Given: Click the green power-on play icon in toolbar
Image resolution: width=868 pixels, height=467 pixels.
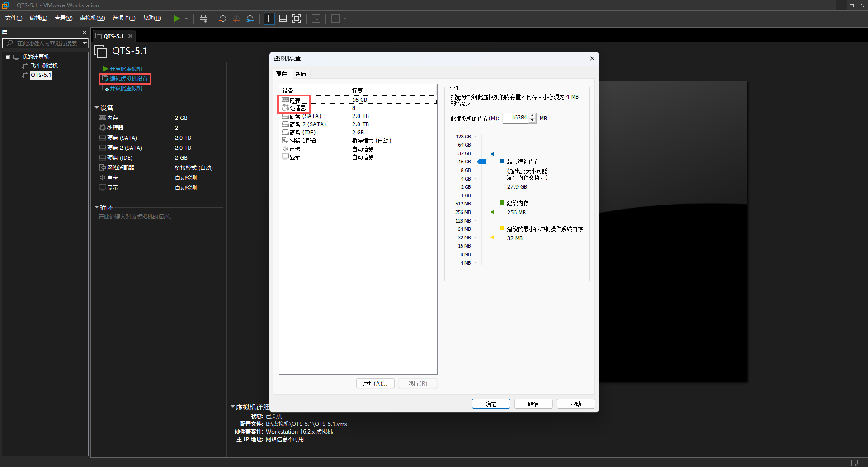Looking at the screenshot, I should click(x=176, y=19).
